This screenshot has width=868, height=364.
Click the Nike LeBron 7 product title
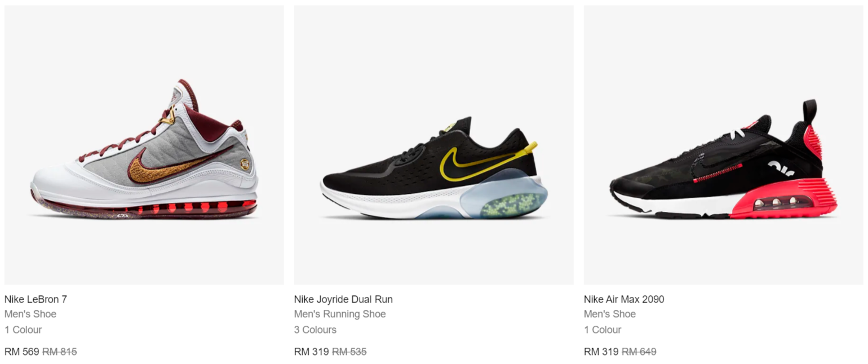pyautogui.click(x=36, y=299)
